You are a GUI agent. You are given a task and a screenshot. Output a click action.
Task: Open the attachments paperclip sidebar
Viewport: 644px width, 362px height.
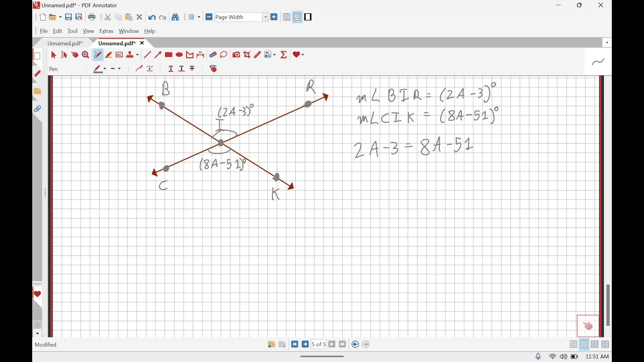(x=37, y=109)
